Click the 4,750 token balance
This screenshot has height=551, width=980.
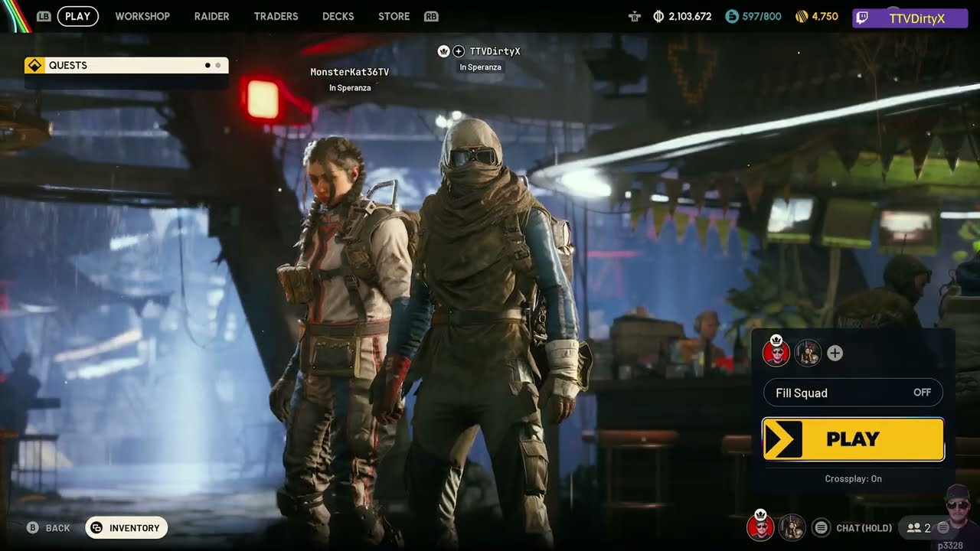pos(825,16)
